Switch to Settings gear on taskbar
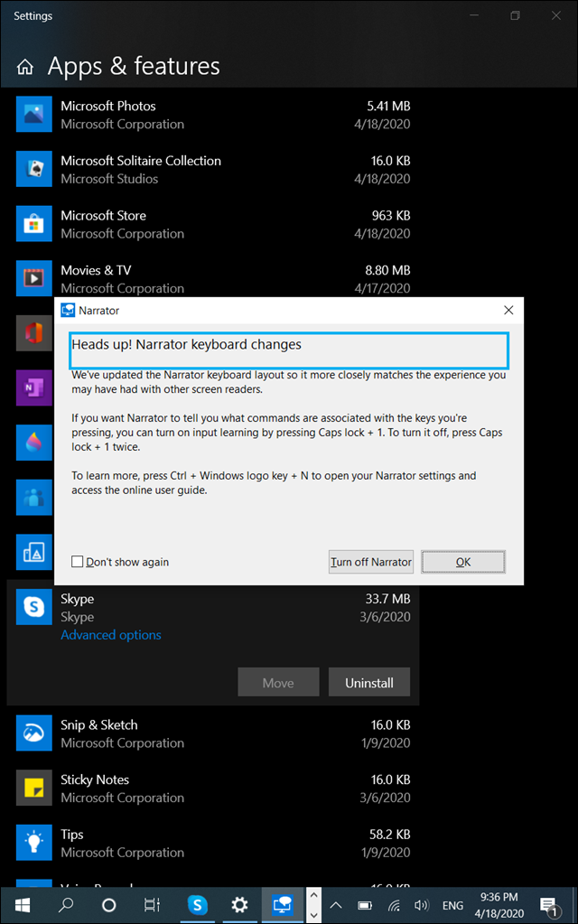The image size is (578, 924). click(239, 905)
